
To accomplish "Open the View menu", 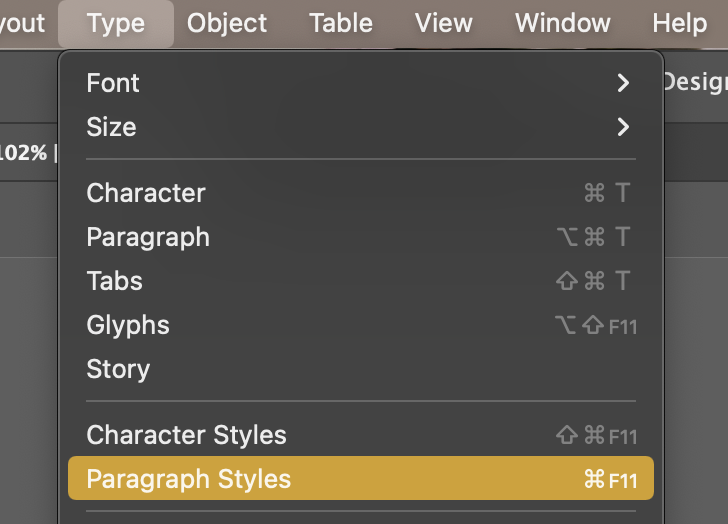I will tap(443, 23).
